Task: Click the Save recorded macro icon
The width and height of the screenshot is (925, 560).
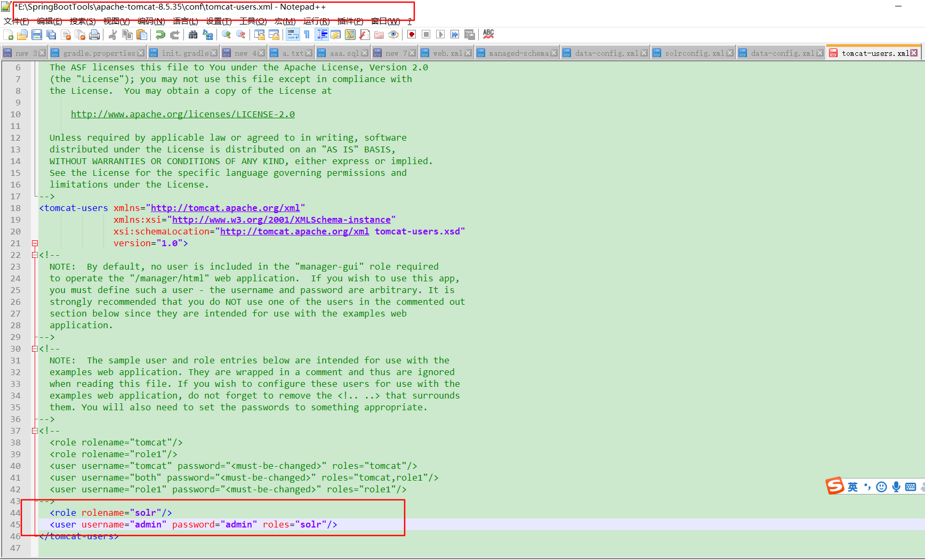Action: tap(470, 35)
